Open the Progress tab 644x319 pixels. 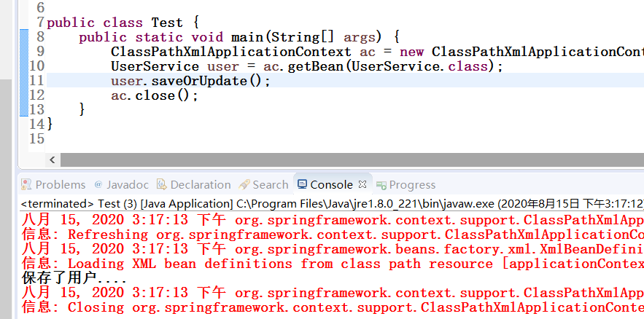pos(406,185)
